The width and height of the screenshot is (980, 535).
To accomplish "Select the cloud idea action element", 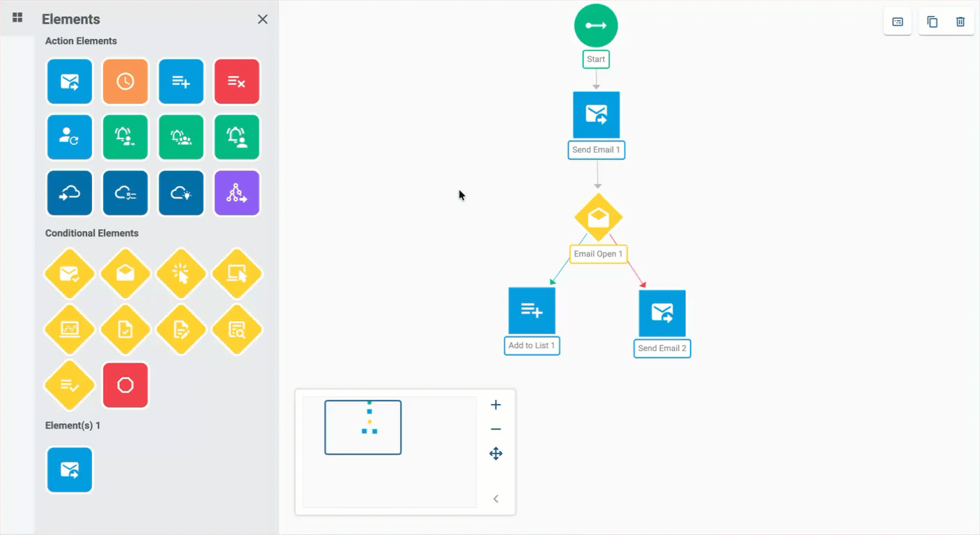I will point(181,193).
